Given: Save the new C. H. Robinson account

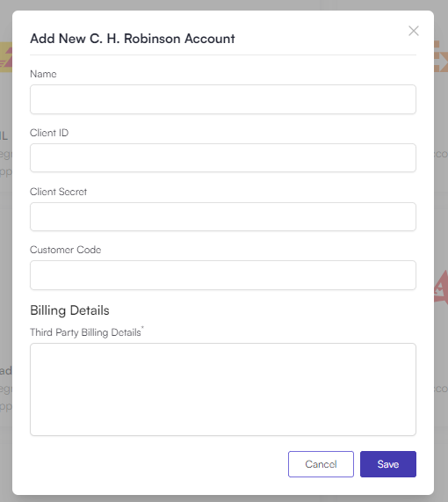Looking at the screenshot, I should (x=388, y=464).
